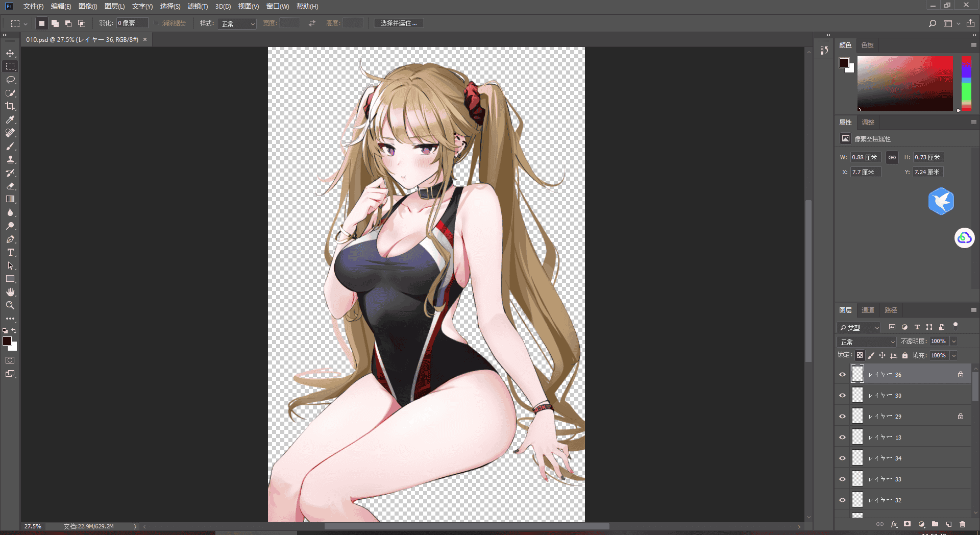This screenshot has width=980, height=535.
Task: Click the foreground color swatch in toolbar
Action: coord(7,341)
